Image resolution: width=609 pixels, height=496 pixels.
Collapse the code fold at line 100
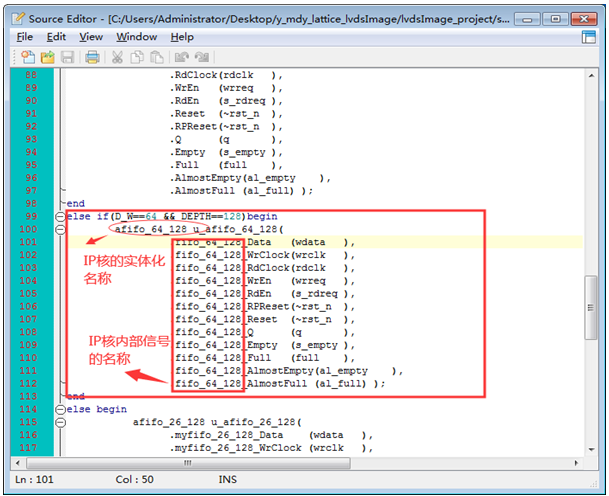[x=60, y=229]
